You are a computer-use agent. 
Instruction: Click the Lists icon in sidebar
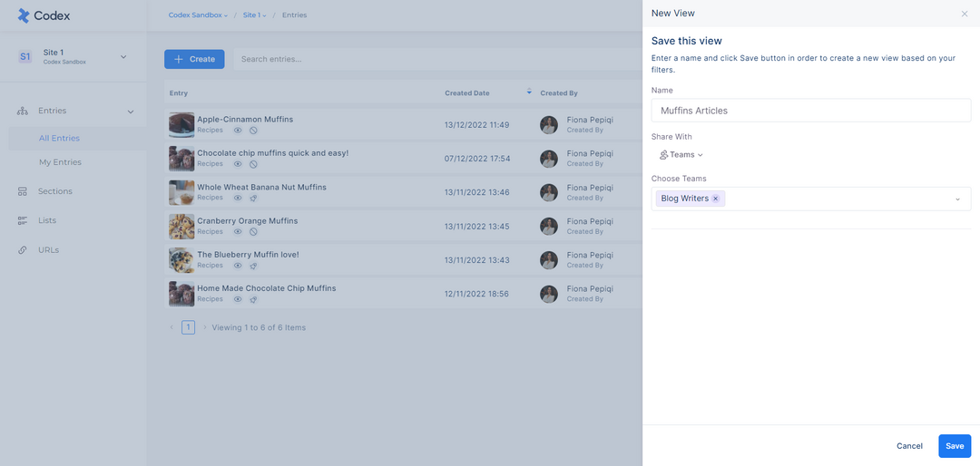(23, 220)
